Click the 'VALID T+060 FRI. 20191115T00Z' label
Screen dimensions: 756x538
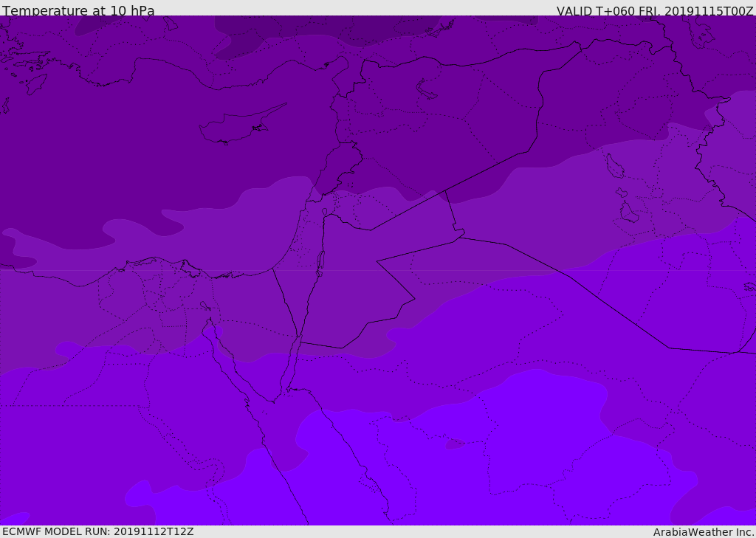[x=655, y=11]
